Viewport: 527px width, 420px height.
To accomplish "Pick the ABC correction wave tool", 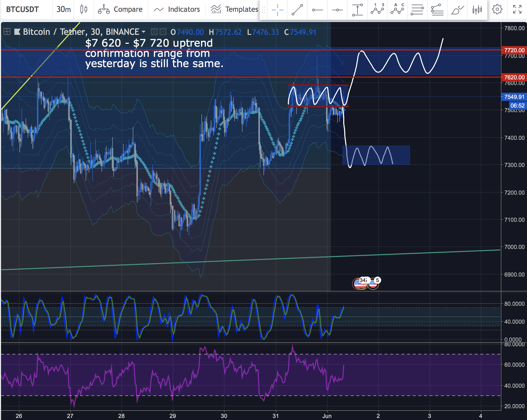I will click(x=397, y=10).
